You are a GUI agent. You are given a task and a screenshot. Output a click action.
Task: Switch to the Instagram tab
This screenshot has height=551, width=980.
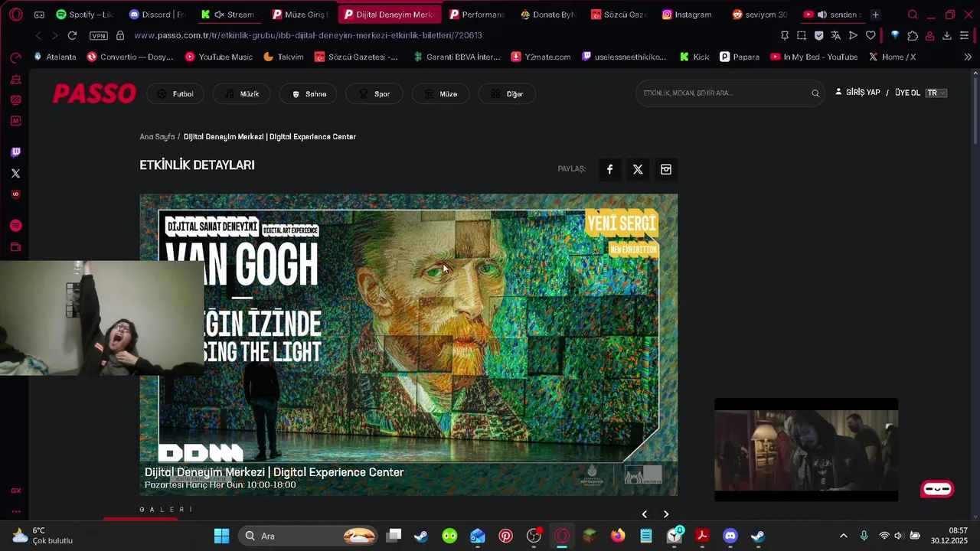coord(687,15)
